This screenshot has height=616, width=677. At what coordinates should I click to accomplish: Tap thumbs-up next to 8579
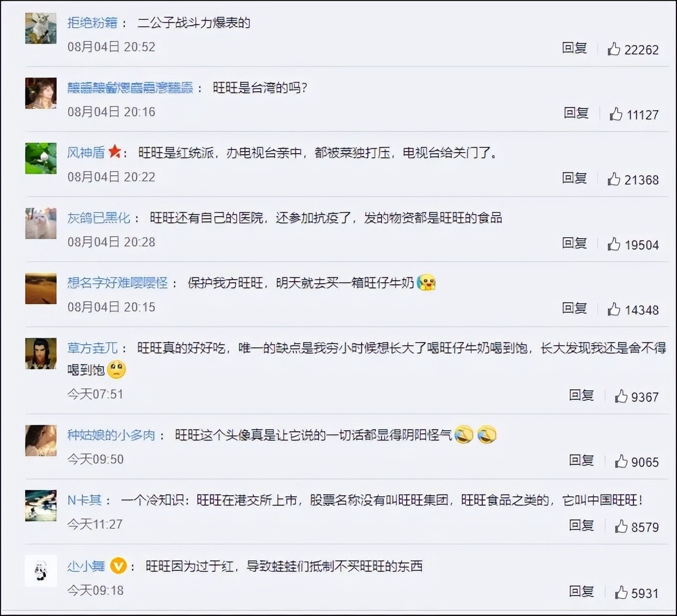621,526
